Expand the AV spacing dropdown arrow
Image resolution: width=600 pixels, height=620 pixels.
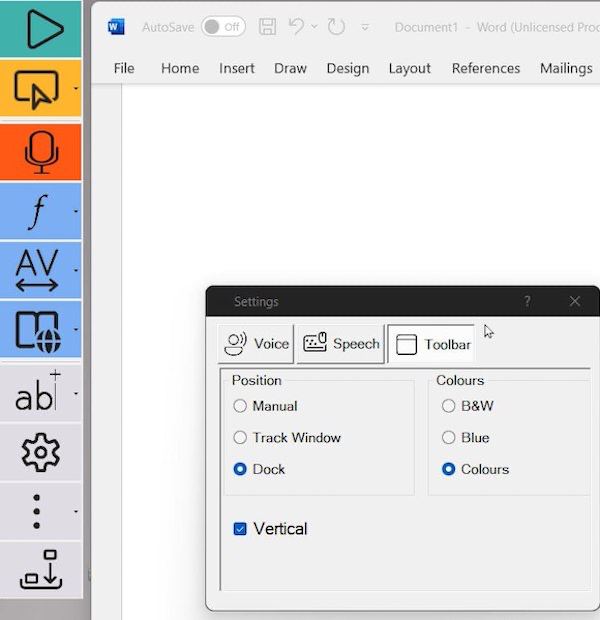76,270
